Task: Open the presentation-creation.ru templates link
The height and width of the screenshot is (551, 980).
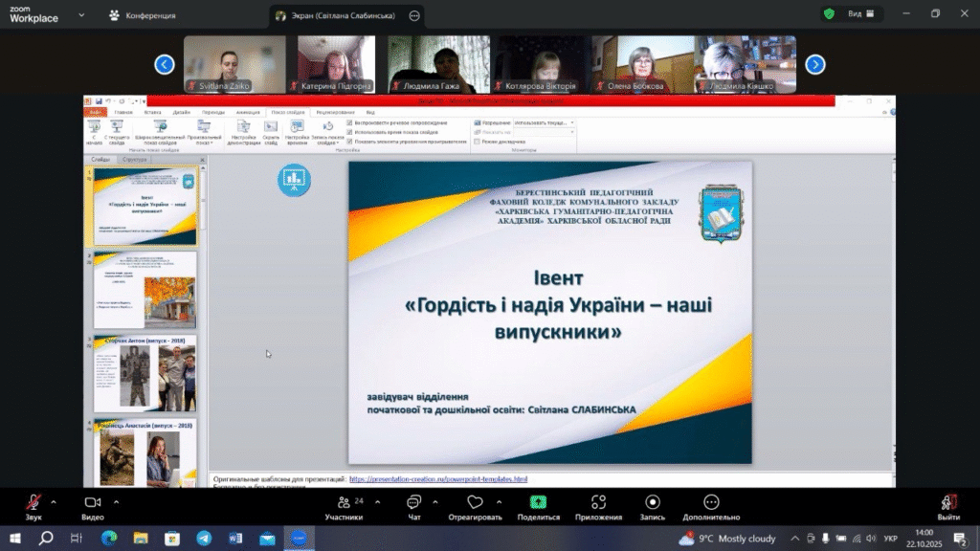Action: (438, 478)
